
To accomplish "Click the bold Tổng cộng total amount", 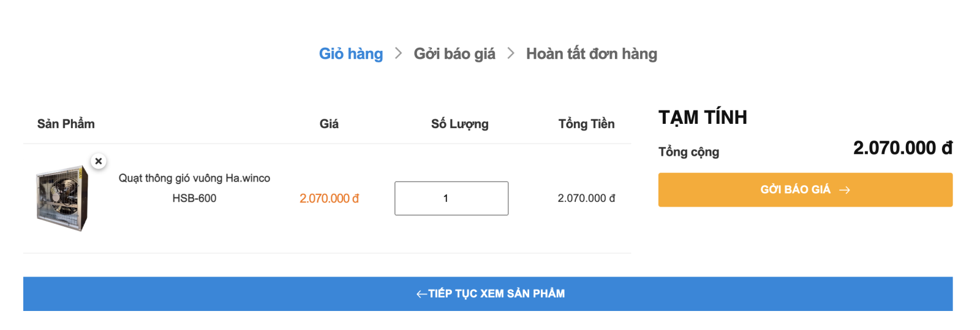I will (x=902, y=148).
